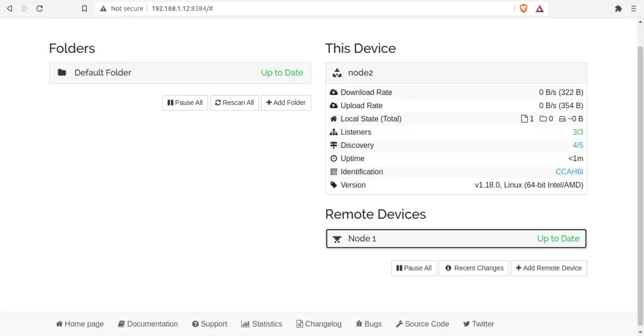Image resolution: width=644 pixels, height=336 pixels.
Task: Click the Folders heading
Action: point(72,48)
